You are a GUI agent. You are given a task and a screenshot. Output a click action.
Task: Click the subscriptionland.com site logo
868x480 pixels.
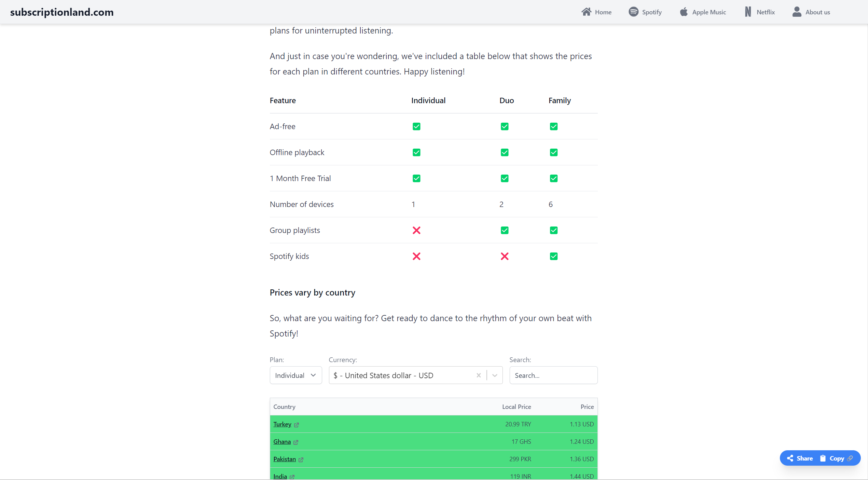click(62, 12)
